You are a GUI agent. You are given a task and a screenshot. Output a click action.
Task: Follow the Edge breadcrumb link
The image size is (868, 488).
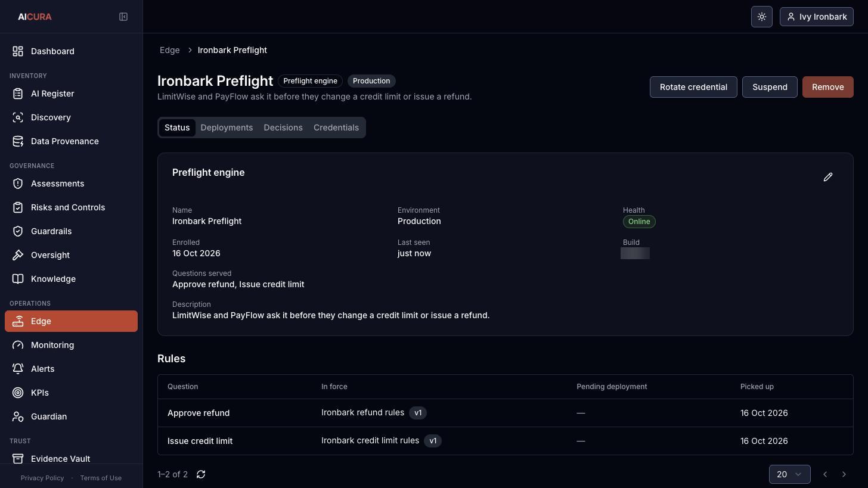[x=170, y=50]
